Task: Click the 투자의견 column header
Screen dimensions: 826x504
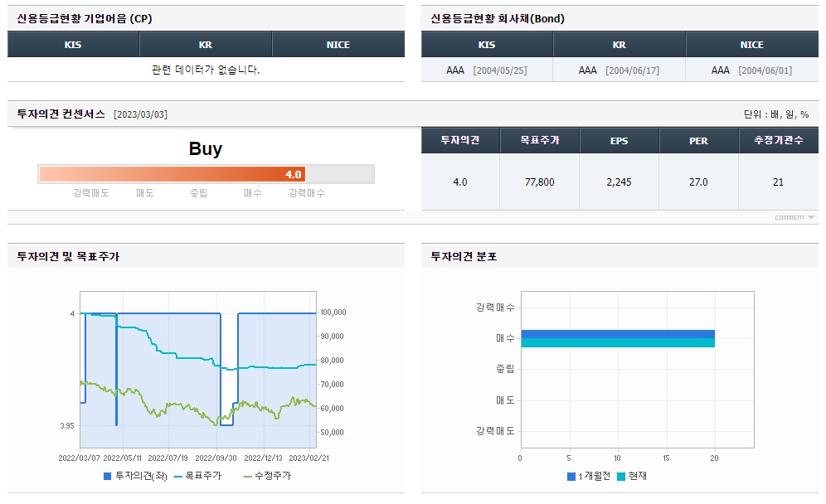Action: pyautogui.click(x=460, y=140)
